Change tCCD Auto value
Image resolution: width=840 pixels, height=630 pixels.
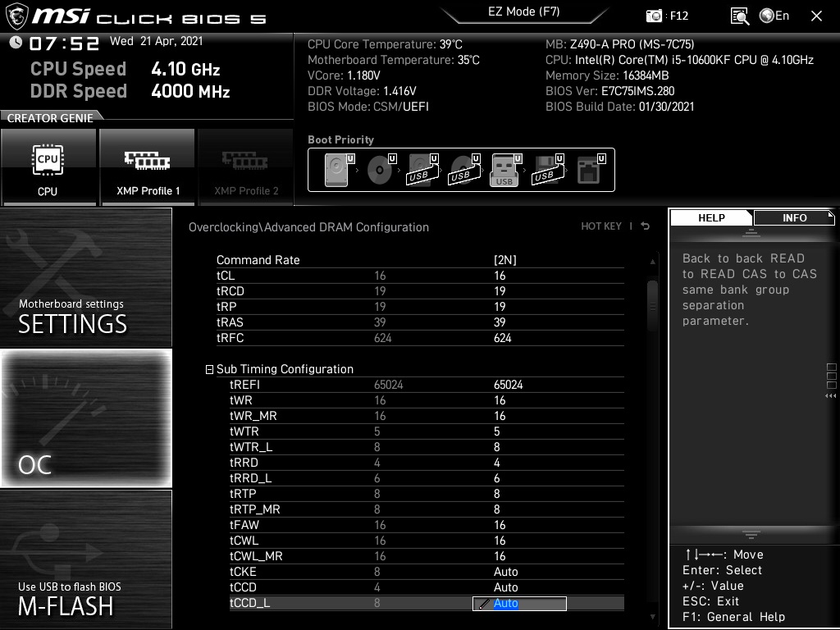[x=505, y=587]
